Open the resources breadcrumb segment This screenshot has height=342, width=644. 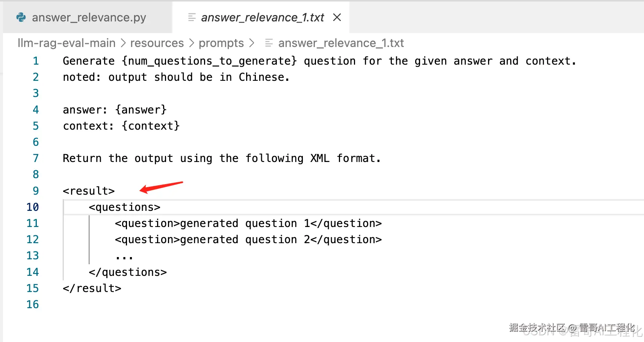[157, 43]
